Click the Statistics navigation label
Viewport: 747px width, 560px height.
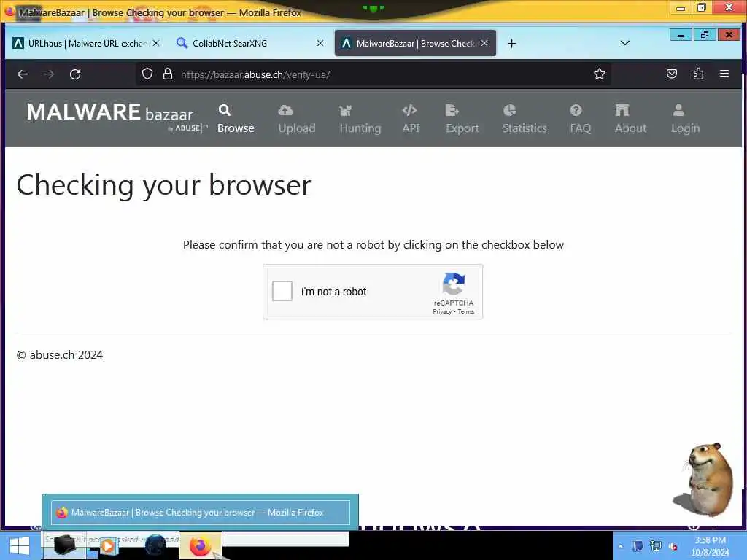525,128
